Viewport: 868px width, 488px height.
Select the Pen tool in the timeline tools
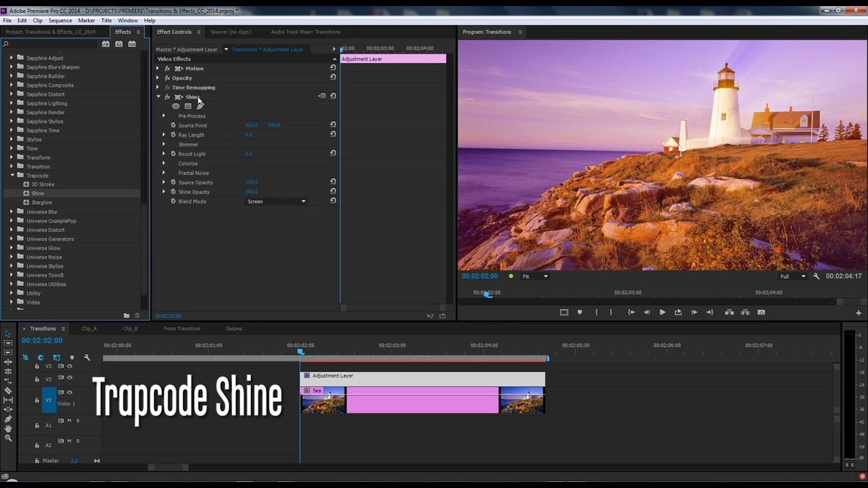click(x=8, y=419)
